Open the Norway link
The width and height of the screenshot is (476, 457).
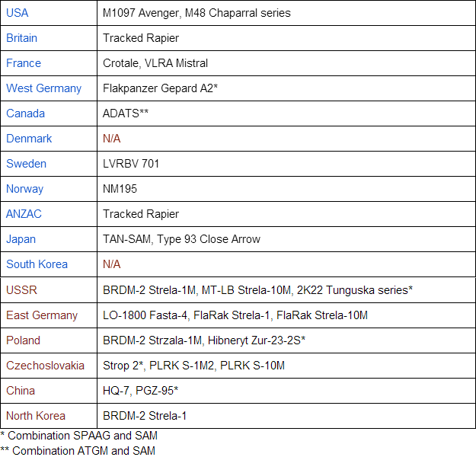pos(24,189)
